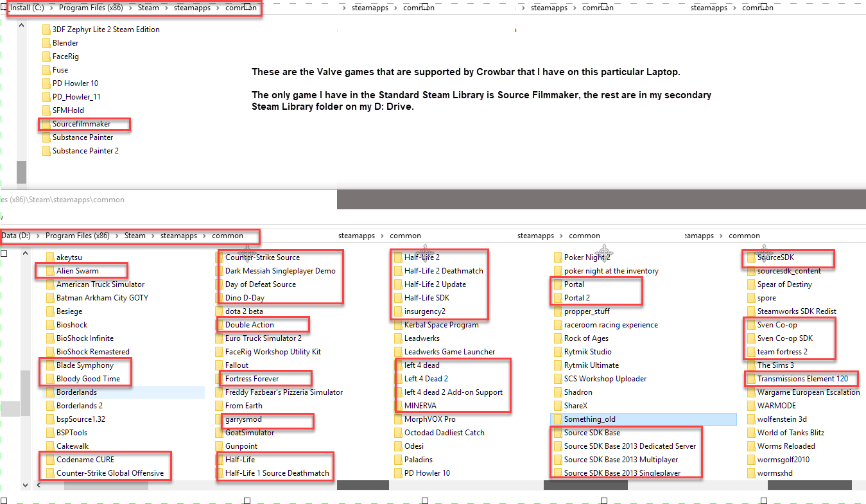Screen dimensions: 866x504
Task: Expand the chevron after Data (D:)
Action: click(38, 236)
